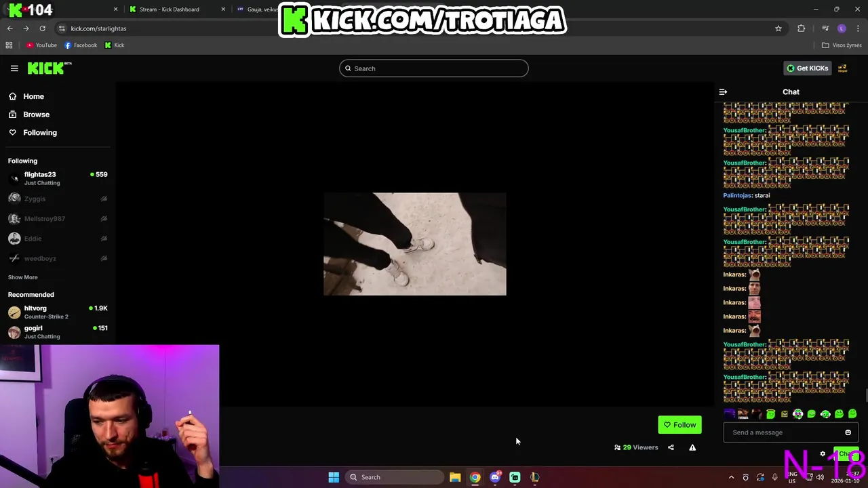The image size is (868, 488).
Task: Open File Explorer from the taskbar
Action: point(455,477)
